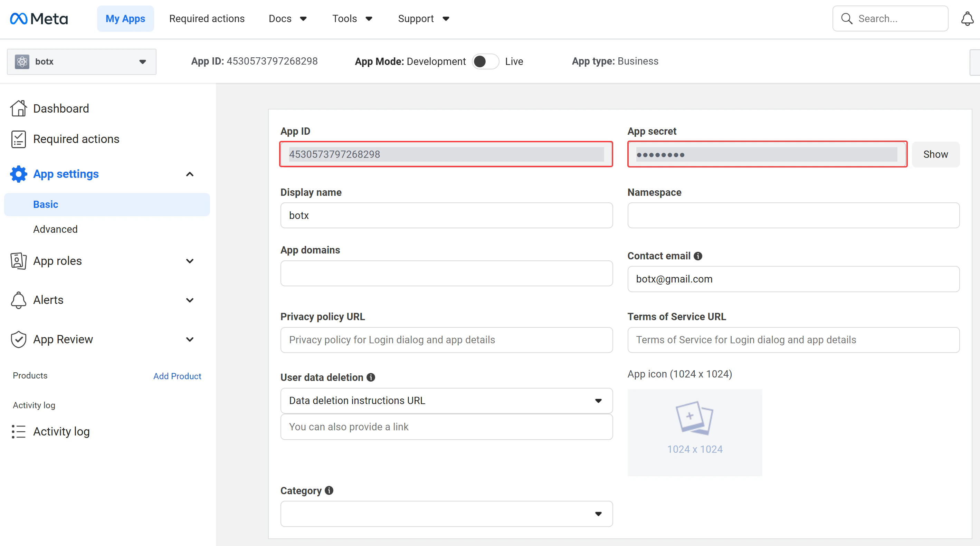The image size is (980, 546).
Task: Open Data deletion instructions URL dropdown
Action: (446, 401)
